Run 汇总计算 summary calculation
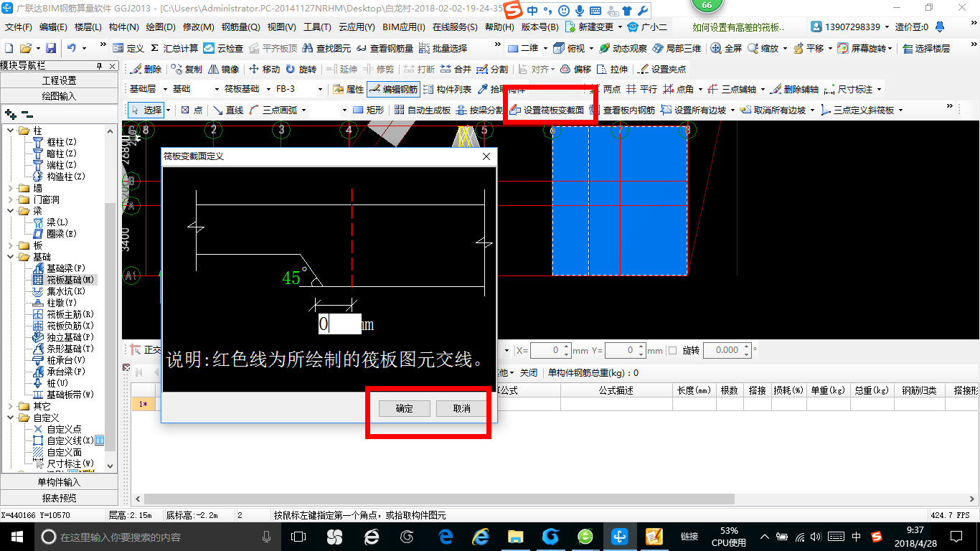 174,48
